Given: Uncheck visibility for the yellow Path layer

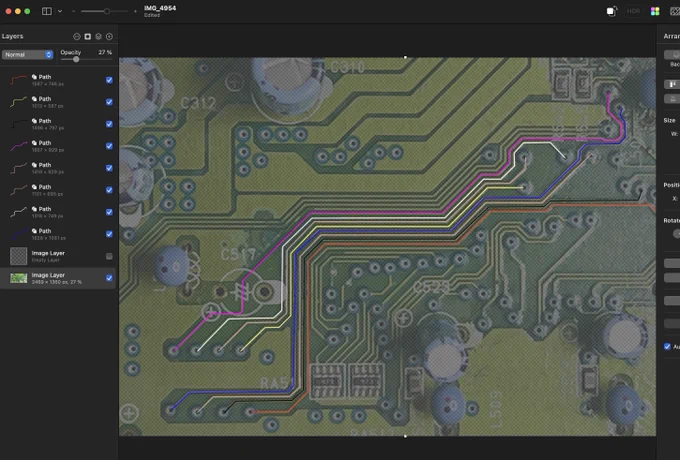Looking at the screenshot, I should [x=109, y=102].
